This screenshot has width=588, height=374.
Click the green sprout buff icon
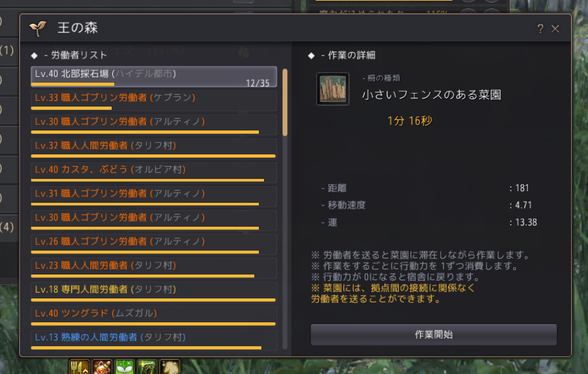pyautogui.click(x=124, y=366)
